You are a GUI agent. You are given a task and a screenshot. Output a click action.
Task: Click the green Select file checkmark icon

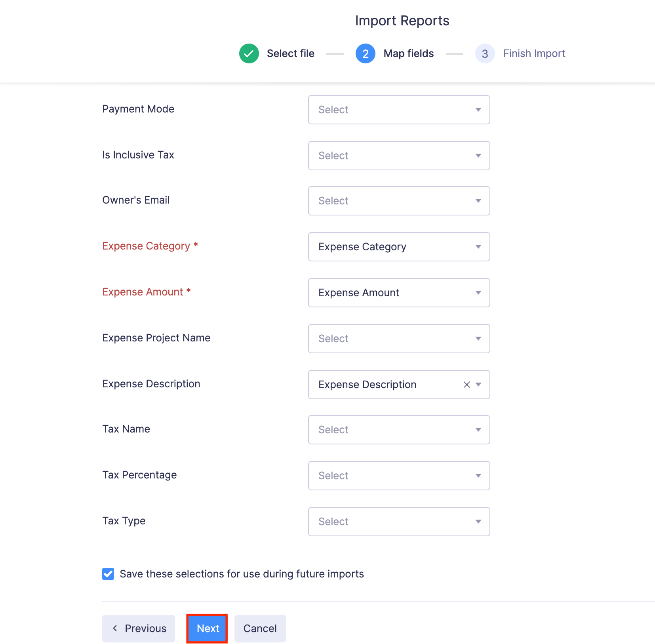(x=249, y=53)
